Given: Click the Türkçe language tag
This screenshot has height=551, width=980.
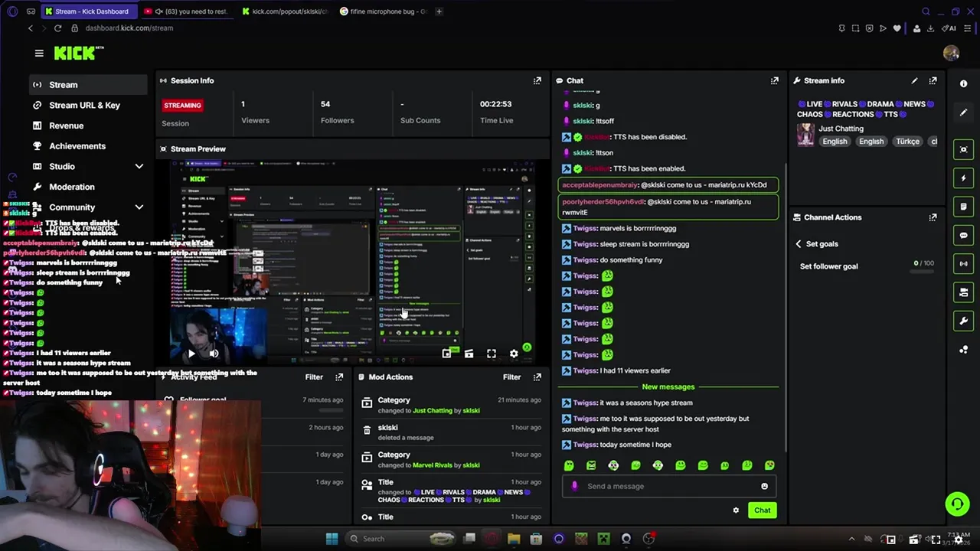Looking at the screenshot, I should click(907, 142).
